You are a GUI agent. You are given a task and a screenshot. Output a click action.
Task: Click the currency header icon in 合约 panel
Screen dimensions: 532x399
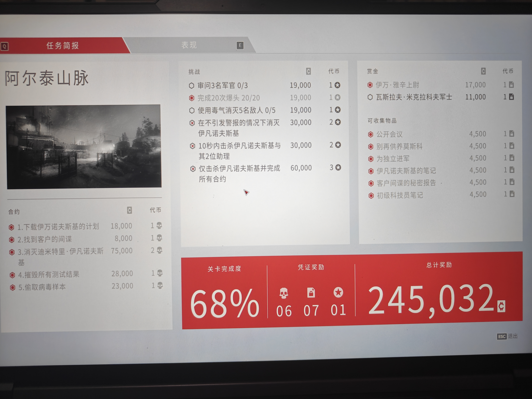coord(129,210)
